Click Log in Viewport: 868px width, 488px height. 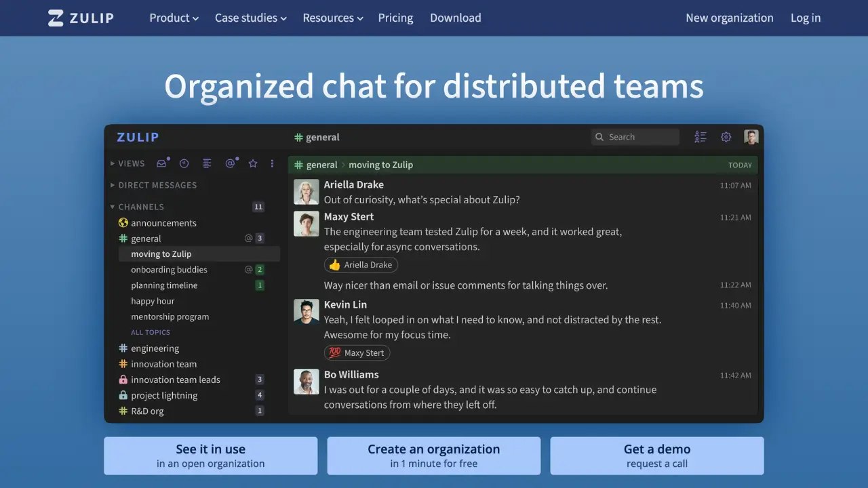806,18
